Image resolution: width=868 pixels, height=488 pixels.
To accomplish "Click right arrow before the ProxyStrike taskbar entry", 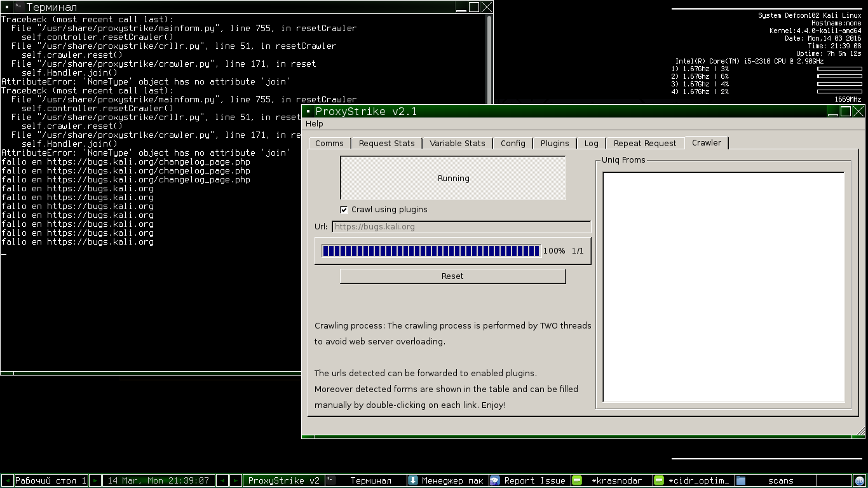I will click(236, 481).
